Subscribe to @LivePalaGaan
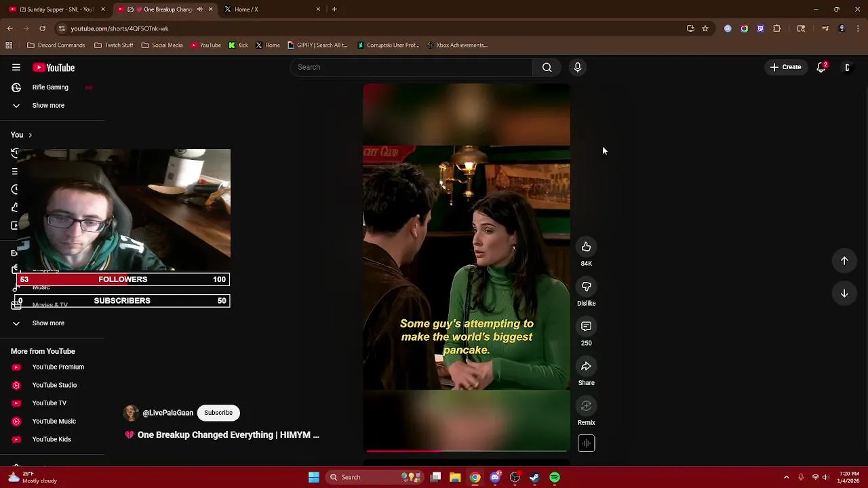This screenshot has width=868, height=488. (x=218, y=413)
